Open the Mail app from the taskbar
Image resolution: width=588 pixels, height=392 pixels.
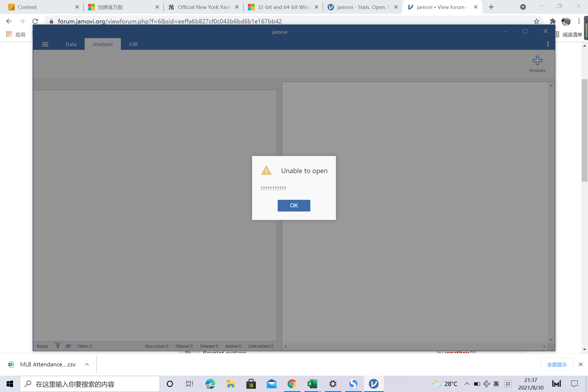click(x=271, y=384)
